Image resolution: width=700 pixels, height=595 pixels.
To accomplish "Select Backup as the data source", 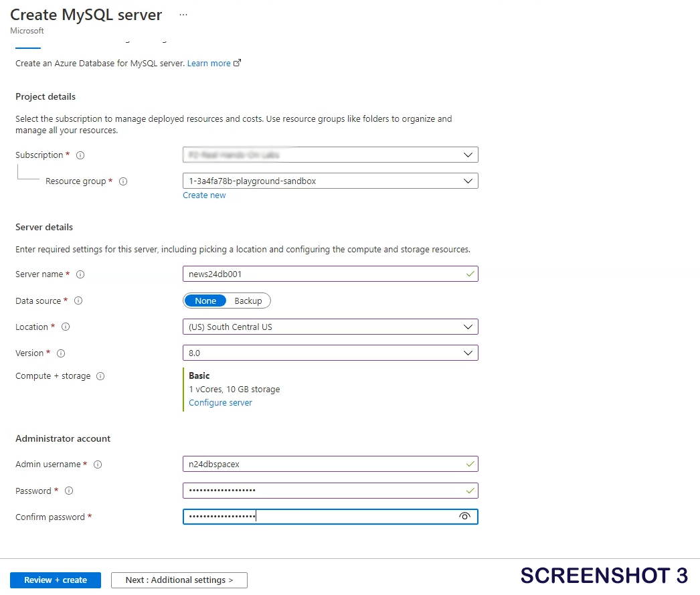I will click(x=248, y=301).
